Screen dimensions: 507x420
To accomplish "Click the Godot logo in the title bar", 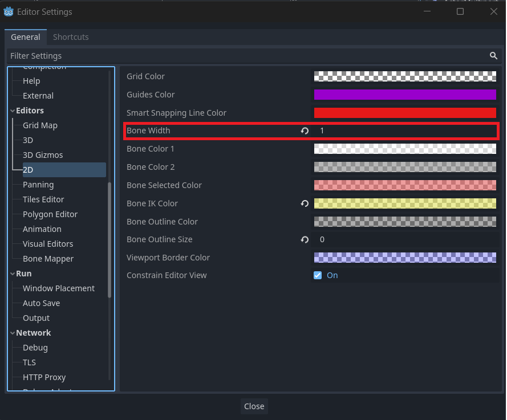I will [x=8, y=11].
